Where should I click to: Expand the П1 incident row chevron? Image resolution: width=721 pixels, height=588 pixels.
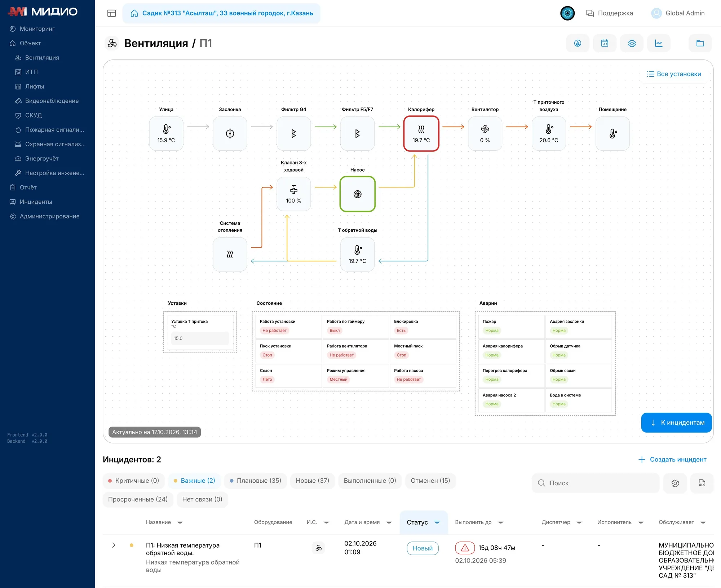point(114,545)
